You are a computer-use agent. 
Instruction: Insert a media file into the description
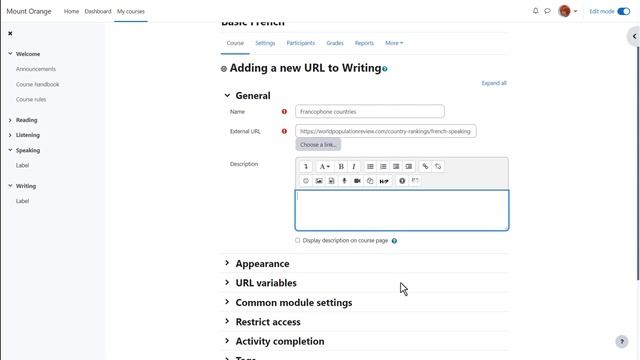pyautogui.click(x=331, y=181)
